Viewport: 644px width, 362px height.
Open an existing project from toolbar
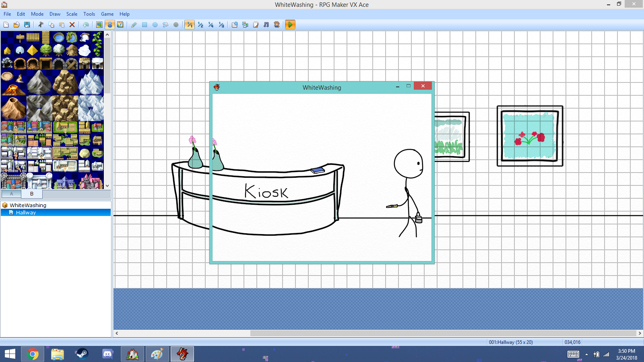pyautogui.click(x=17, y=25)
